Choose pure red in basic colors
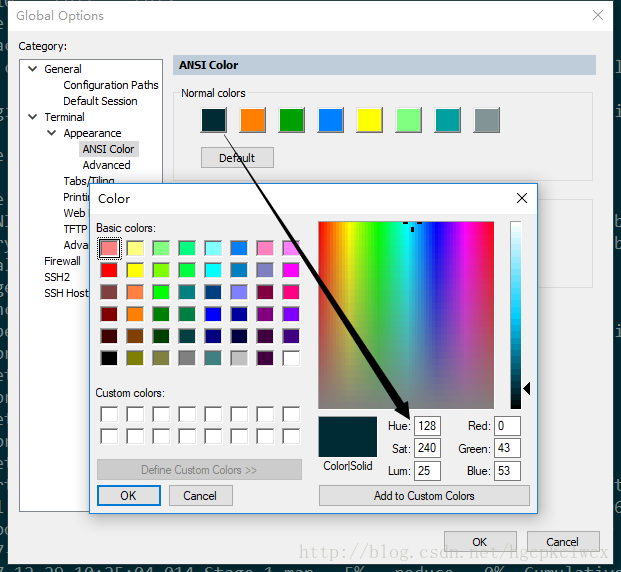 coord(109,270)
